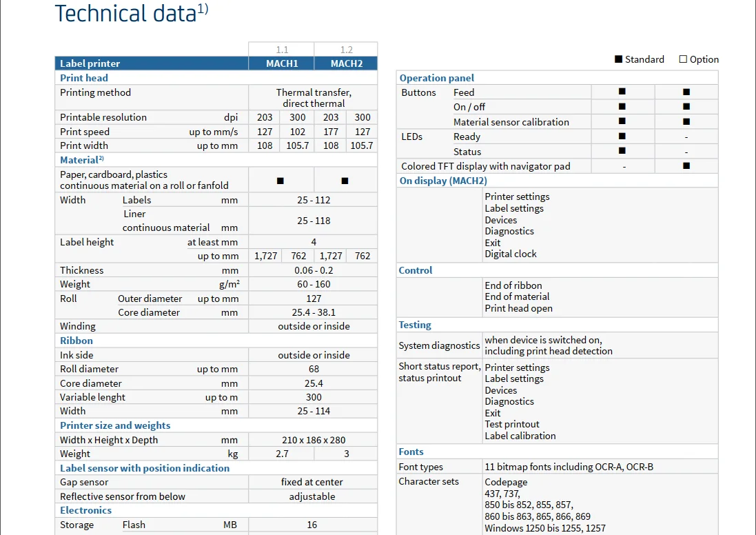The width and height of the screenshot is (756, 535).
Task: Click the 'On display (MACH2)' section title
Action: click(443, 181)
